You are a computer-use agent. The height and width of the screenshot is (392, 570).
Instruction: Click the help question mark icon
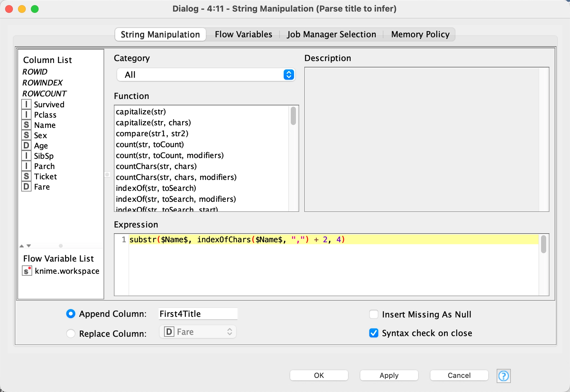coord(503,376)
